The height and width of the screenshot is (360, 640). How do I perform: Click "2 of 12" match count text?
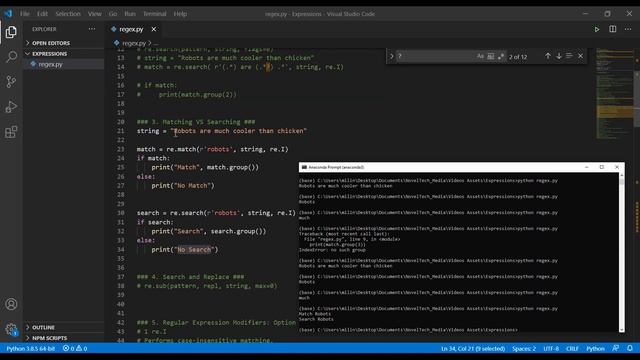pos(518,57)
